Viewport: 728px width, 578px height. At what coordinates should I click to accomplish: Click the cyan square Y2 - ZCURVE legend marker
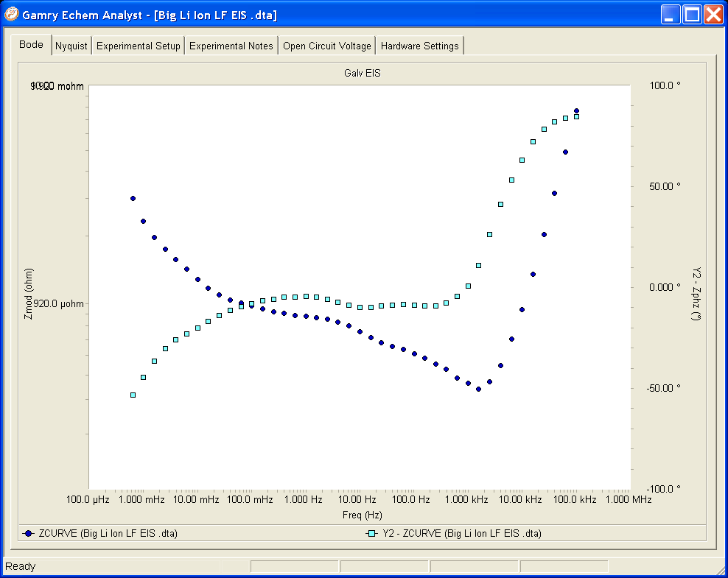point(373,533)
